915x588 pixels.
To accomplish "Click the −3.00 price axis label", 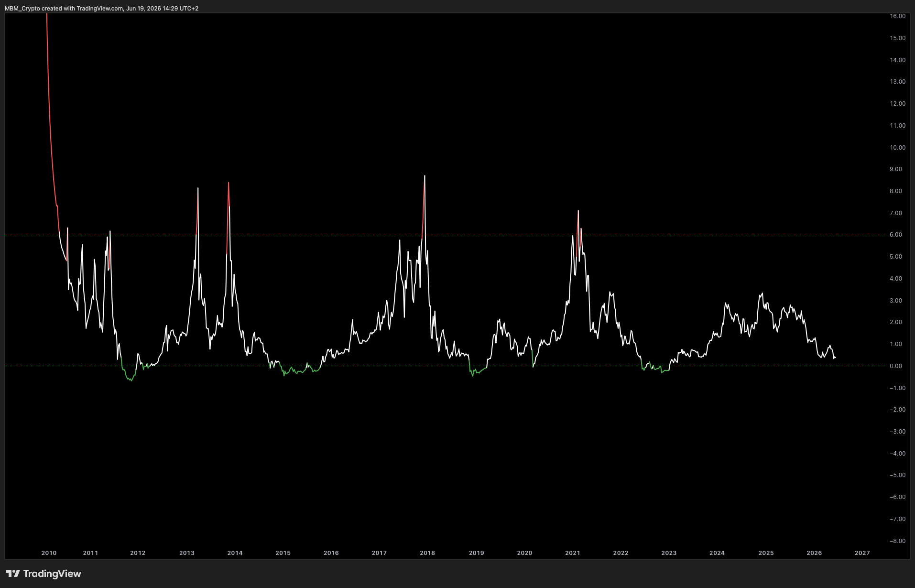I will point(897,432).
